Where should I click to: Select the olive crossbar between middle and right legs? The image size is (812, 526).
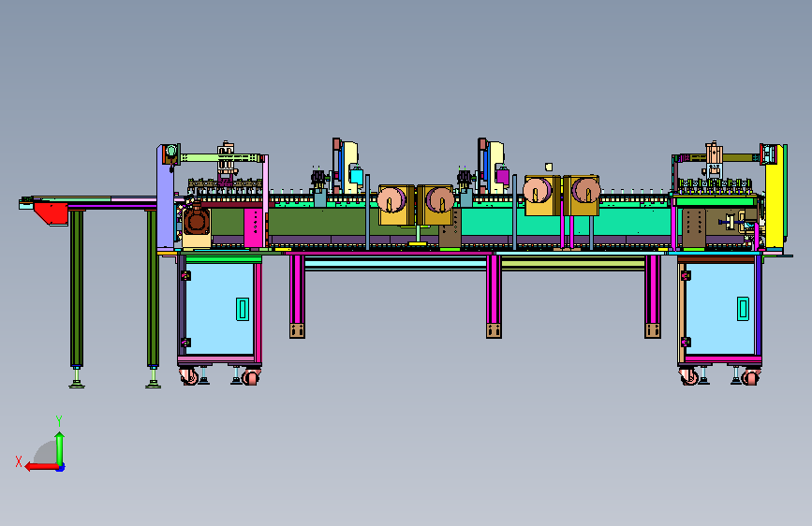coord(573,264)
